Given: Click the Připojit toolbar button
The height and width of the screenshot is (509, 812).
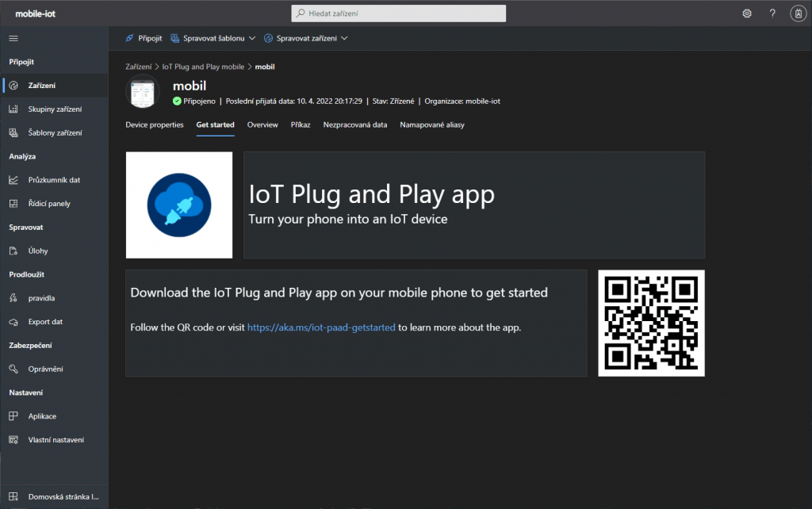Looking at the screenshot, I should tap(144, 38).
